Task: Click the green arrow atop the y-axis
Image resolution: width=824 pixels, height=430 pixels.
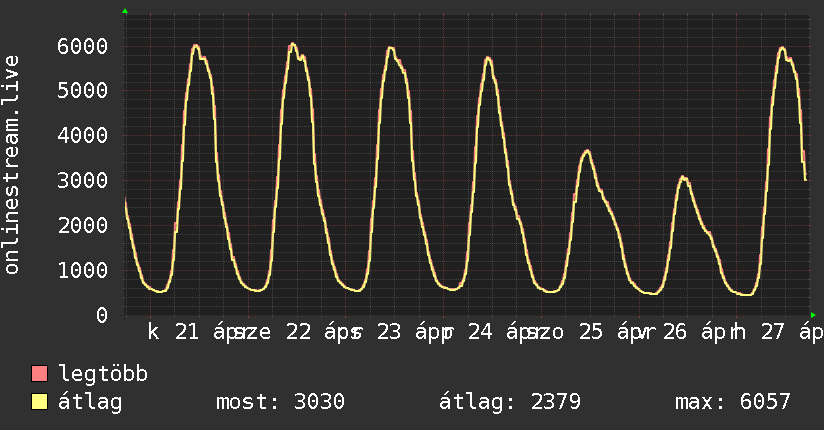Action: [x=125, y=11]
